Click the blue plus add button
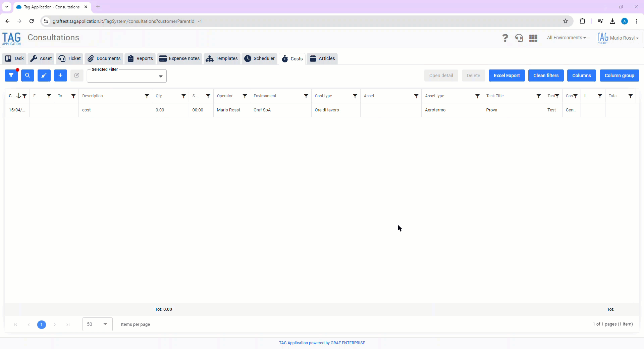Viewport: 644px width, 349px height. (60, 76)
